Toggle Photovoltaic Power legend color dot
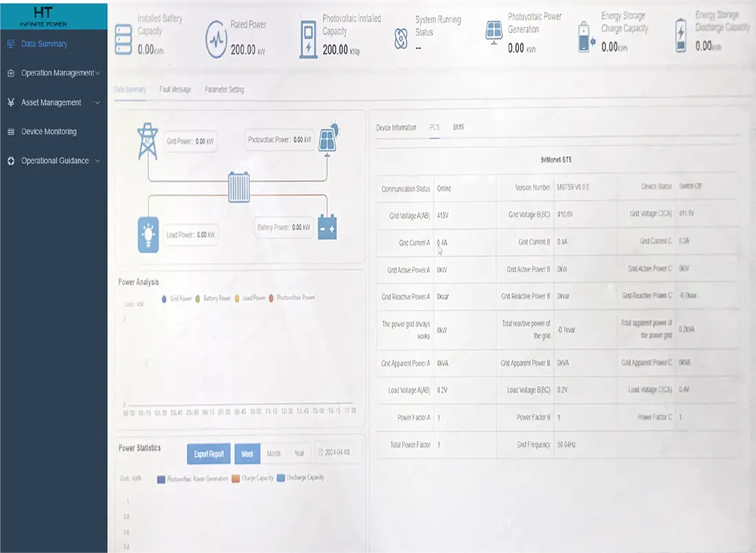Screen dimensions: 756x553 click(271, 298)
